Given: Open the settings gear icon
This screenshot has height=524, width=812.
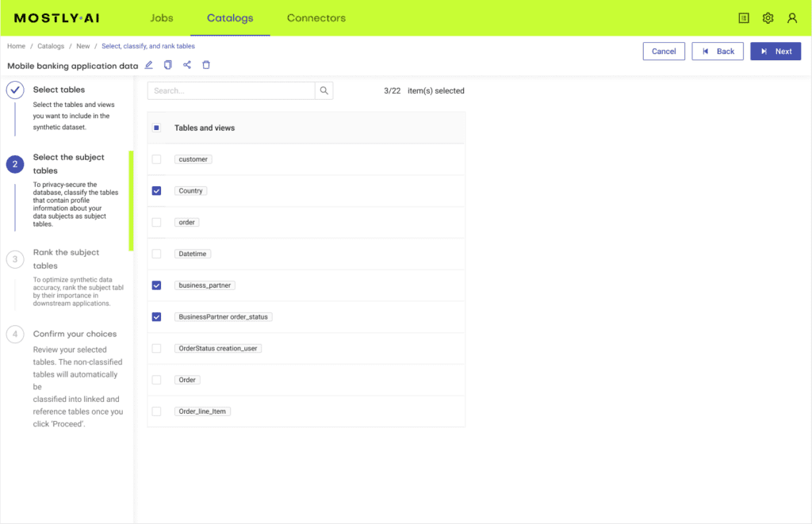Looking at the screenshot, I should pyautogui.click(x=768, y=18).
